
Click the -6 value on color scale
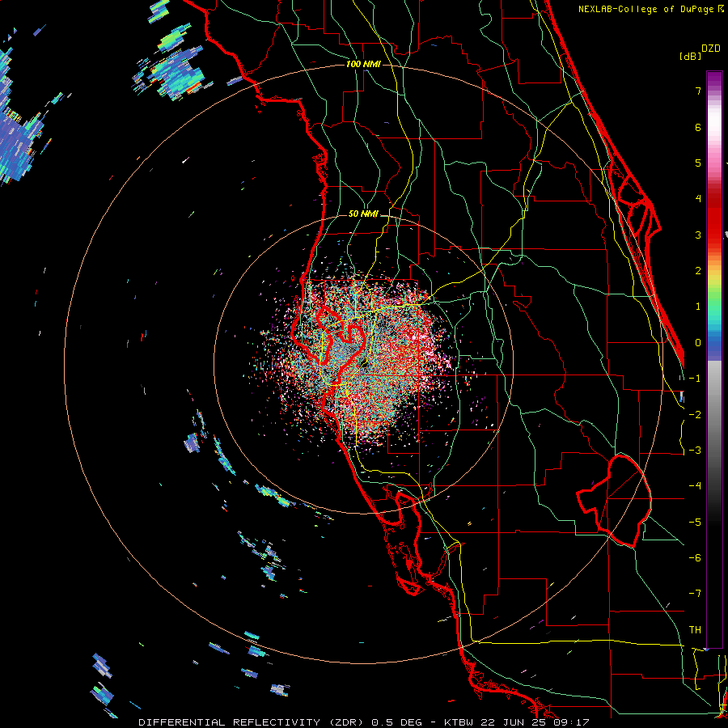[x=695, y=558]
